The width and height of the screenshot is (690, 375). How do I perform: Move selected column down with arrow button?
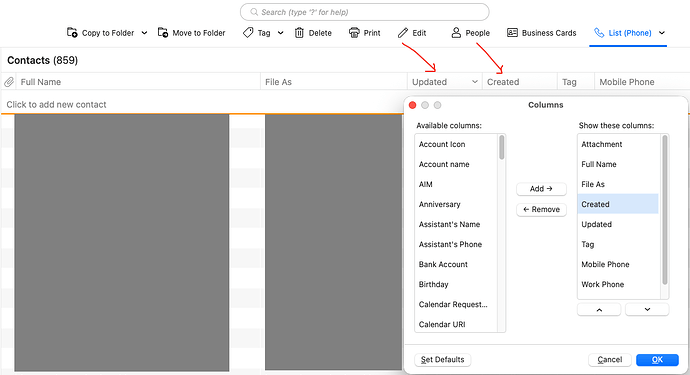pyautogui.click(x=647, y=309)
